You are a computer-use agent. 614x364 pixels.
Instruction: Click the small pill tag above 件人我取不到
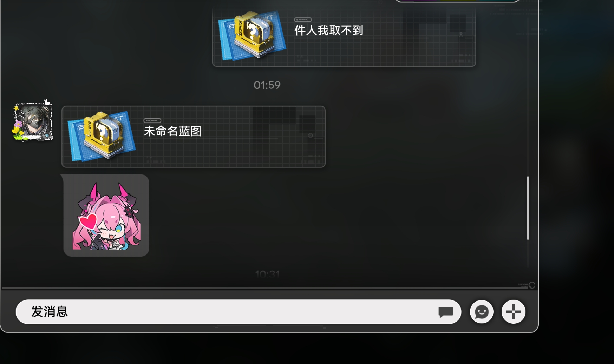[x=303, y=20]
